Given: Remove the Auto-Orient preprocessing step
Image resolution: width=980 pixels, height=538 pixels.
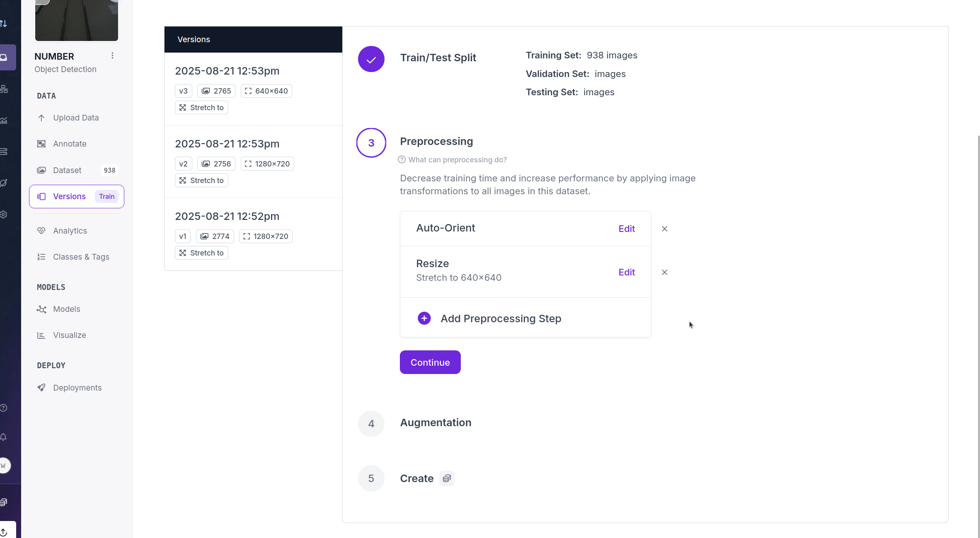Looking at the screenshot, I should pos(664,229).
